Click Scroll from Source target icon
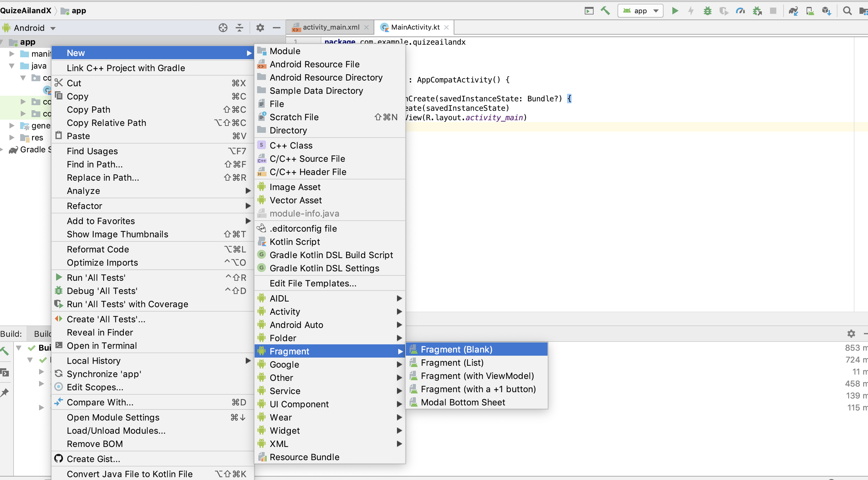868x480 pixels. 223,28
